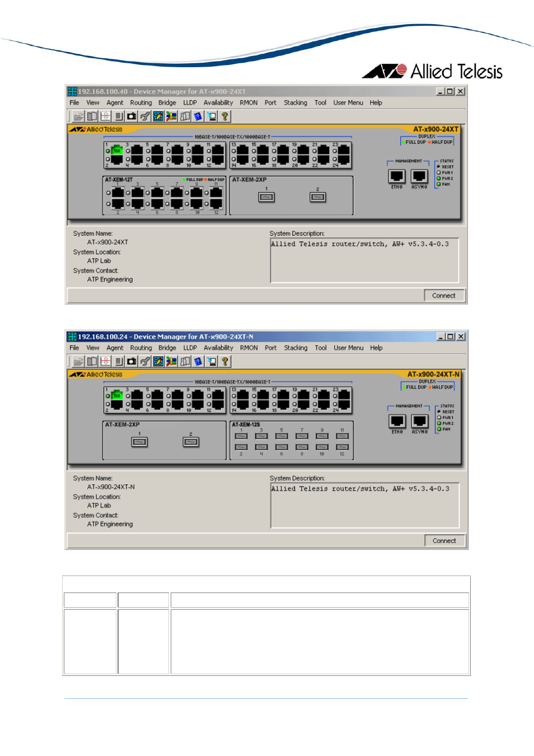534x756 pixels.
Task: Click the list view icon in the 192.168.100.40 window toolbar
Action: click(119, 116)
